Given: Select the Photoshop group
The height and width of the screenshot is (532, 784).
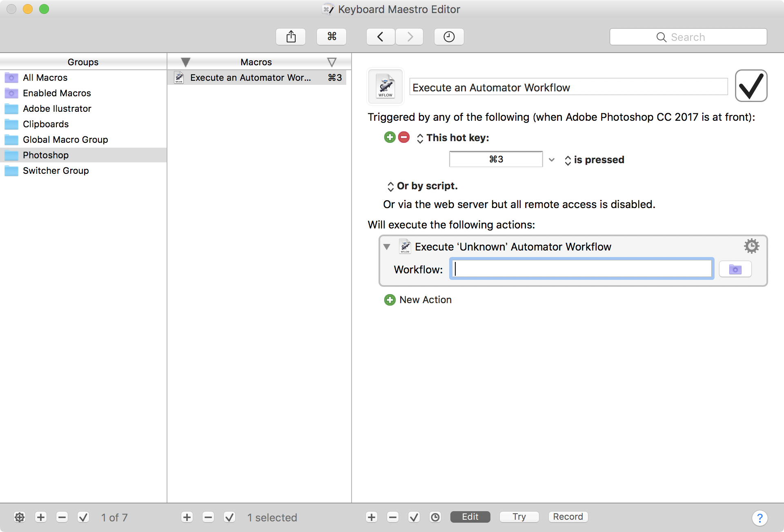Looking at the screenshot, I should coord(83,155).
